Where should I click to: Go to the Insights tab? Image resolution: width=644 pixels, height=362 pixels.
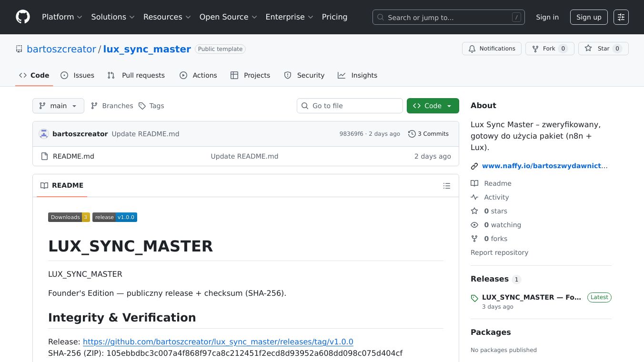pyautogui.click(x=357, y=75)
